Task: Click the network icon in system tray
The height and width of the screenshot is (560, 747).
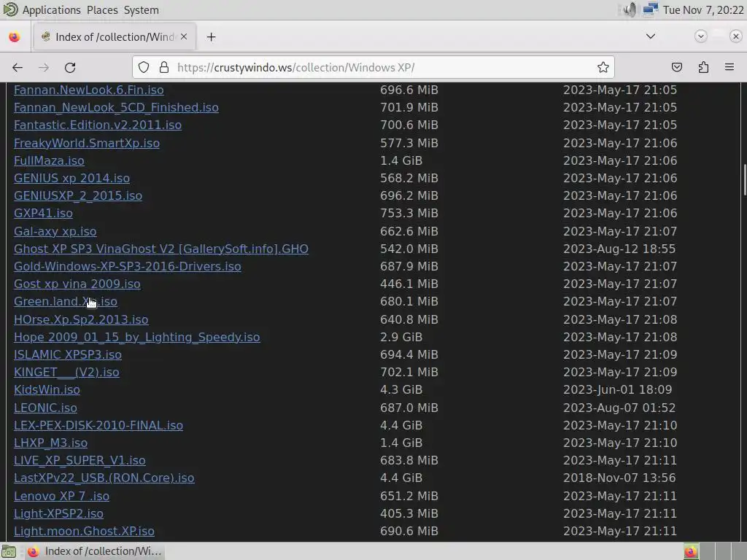Action: pos(650,9)
